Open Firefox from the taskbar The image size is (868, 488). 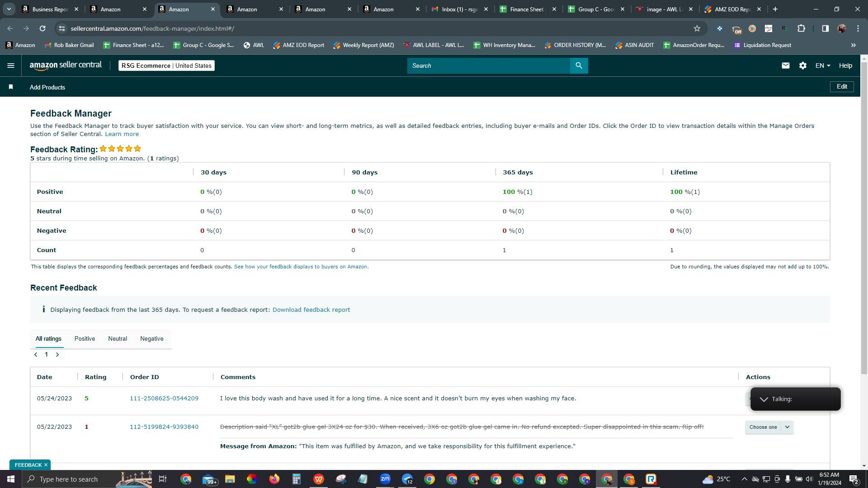tap(274, 479)
